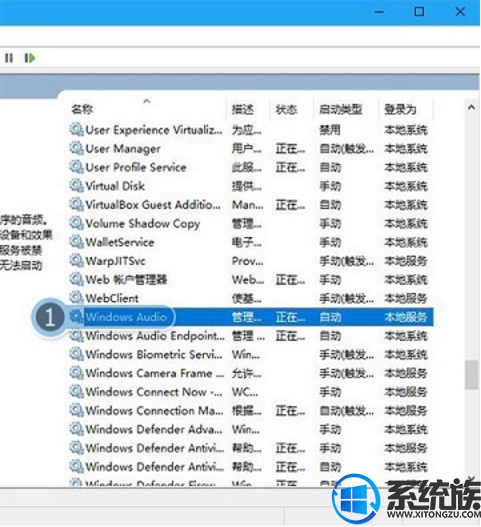This screenshot has width=481, height=527.
Task: Click gear icon beside Virtual Disk
Action: click(76, 186)
